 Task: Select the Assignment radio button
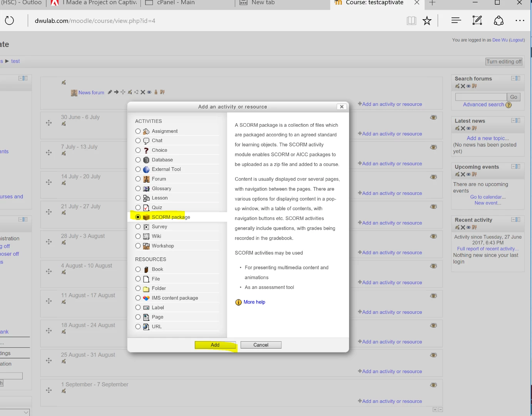pyautogui.click(x=138, y=131)
